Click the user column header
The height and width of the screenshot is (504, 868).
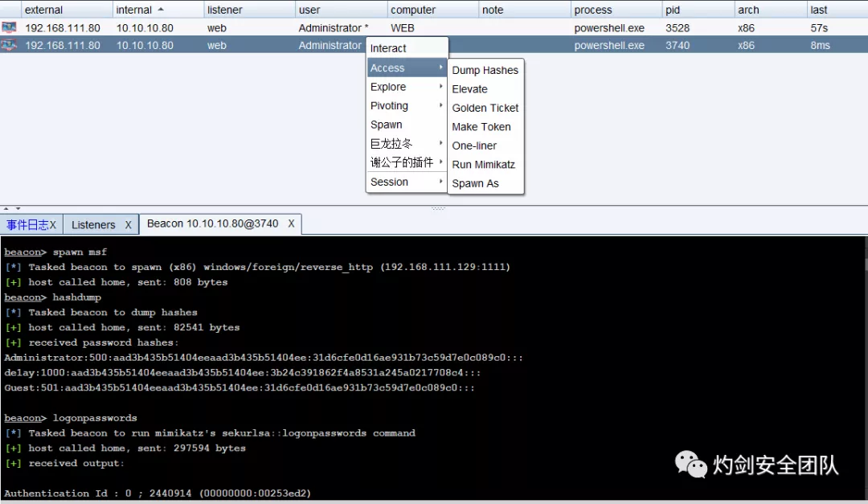(341, 10)
